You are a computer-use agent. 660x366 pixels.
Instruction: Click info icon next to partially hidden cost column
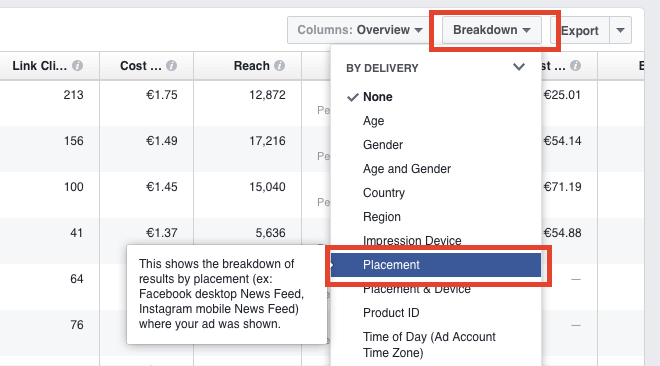pyautogui.click(x=575, y=66)
